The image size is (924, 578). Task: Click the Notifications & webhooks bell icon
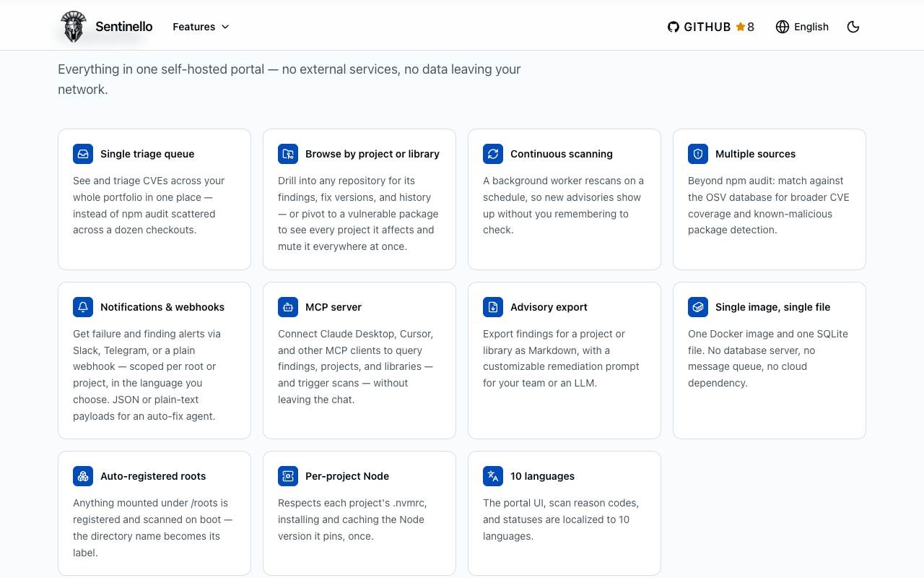click(83, 307)
